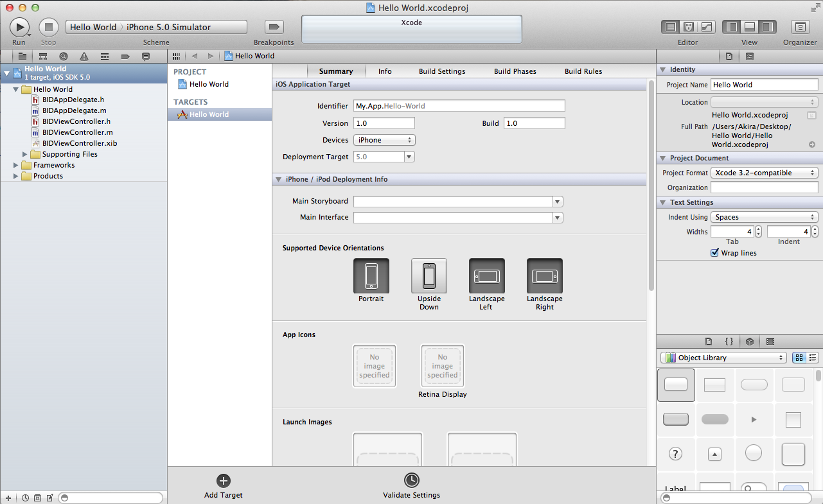Switch to the Build Settings tab
This screenshot has width=823, height=504.
tap(442, 71)
